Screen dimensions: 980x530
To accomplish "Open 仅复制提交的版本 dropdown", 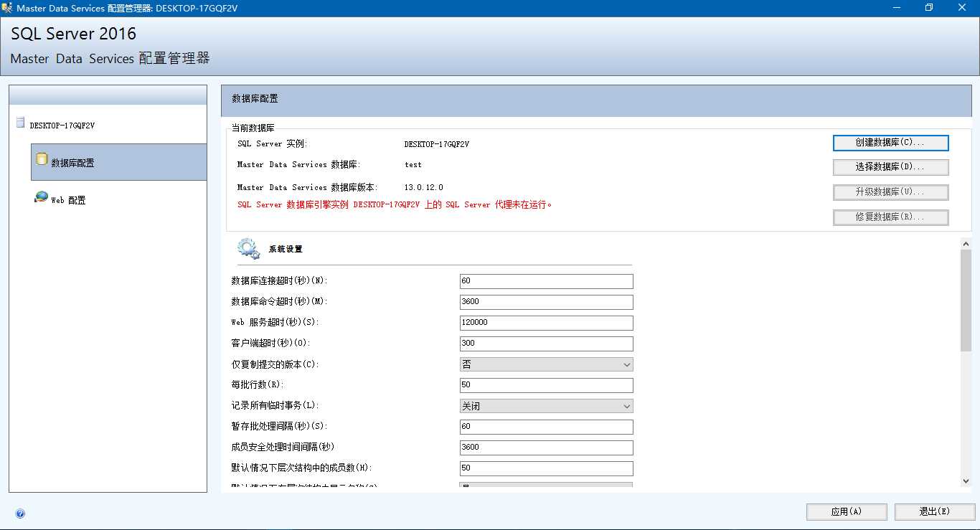I will 546,364.
